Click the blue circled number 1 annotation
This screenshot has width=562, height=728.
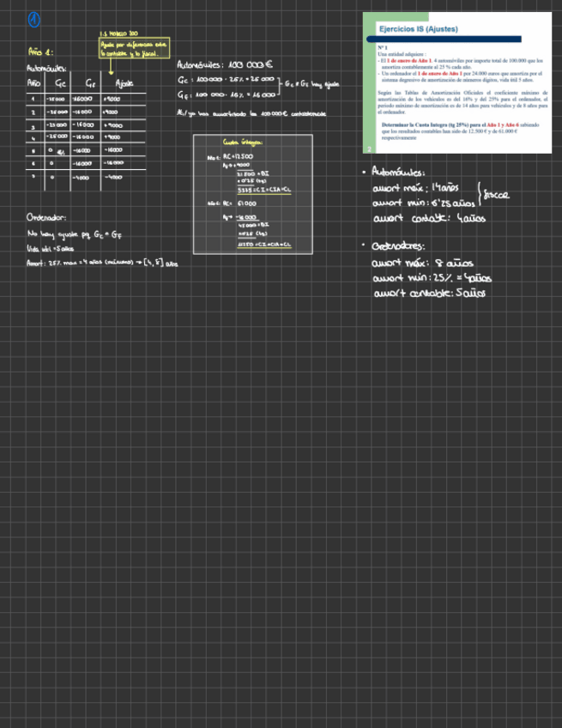click(x=33, y=20)
